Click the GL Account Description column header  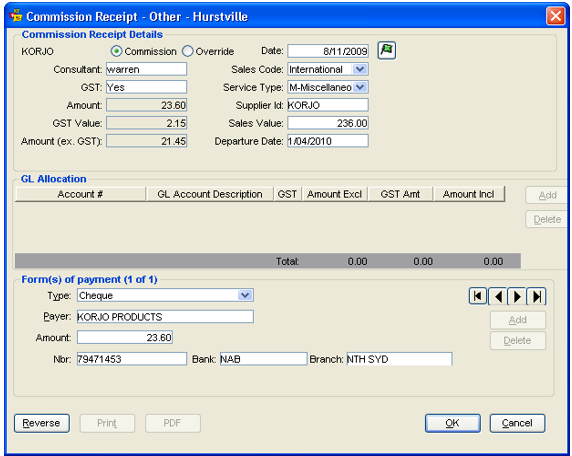point(210,194)
